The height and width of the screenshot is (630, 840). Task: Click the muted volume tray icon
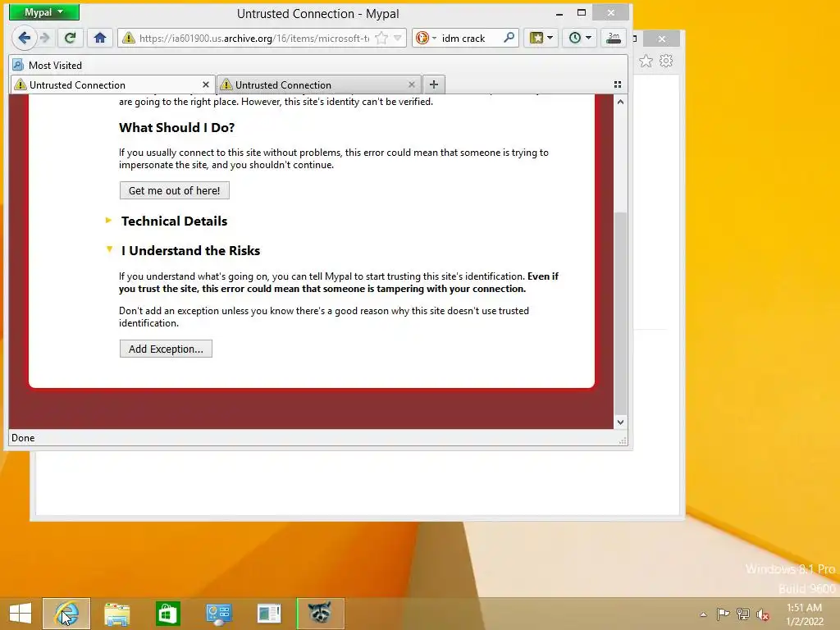[763, 614]
